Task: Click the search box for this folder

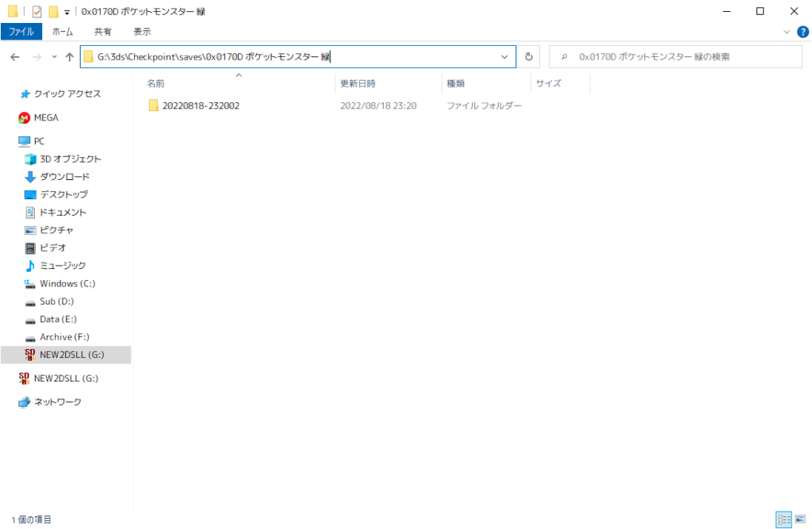Action: point(676,57)
